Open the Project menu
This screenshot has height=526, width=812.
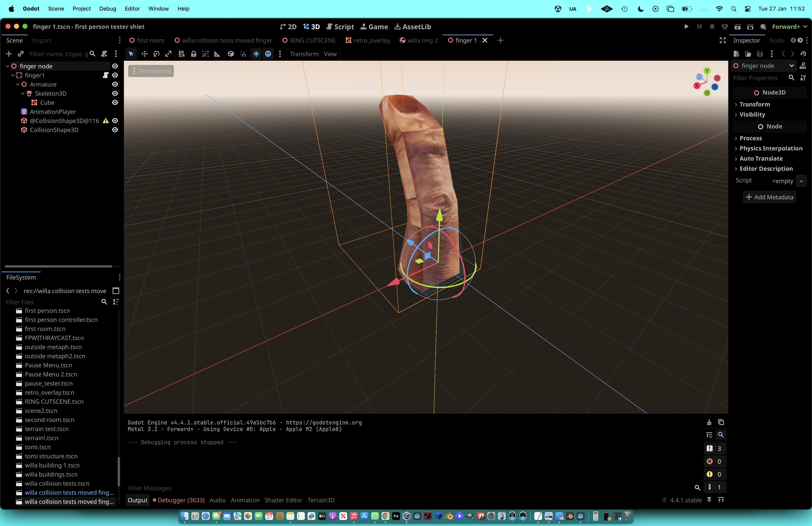(x=82, y=8)
